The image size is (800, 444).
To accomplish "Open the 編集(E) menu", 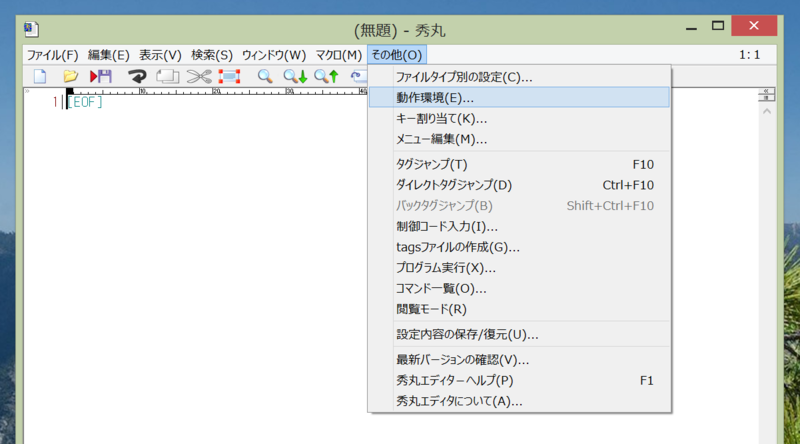I will pyautogui.click(x=108, y=55).
